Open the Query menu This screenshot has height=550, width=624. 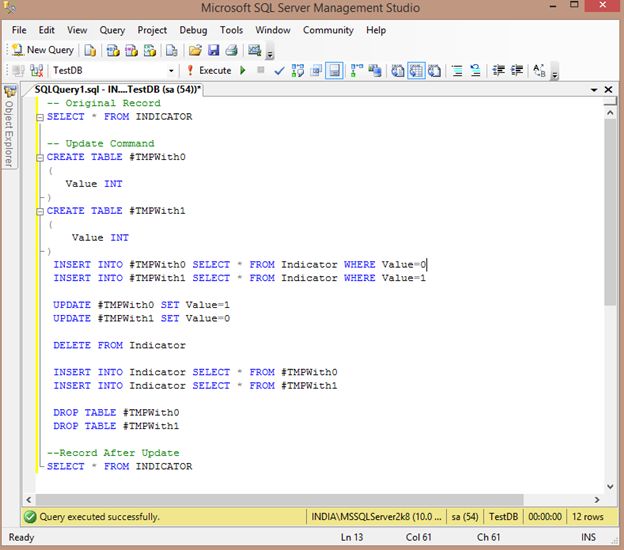click(112, 30)
